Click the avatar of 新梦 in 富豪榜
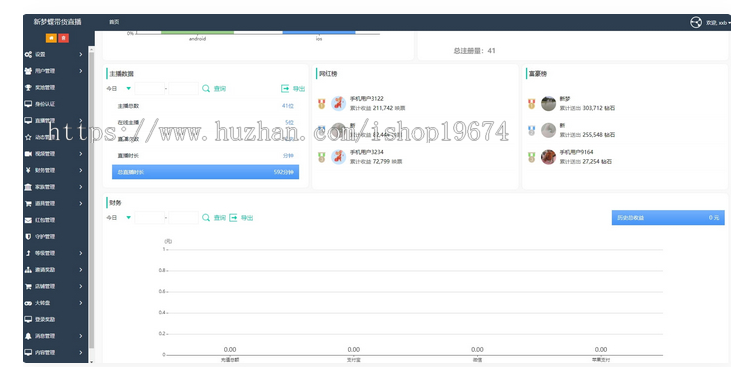Viewport: 747px width, 369px height. click(x=548, y=103)
